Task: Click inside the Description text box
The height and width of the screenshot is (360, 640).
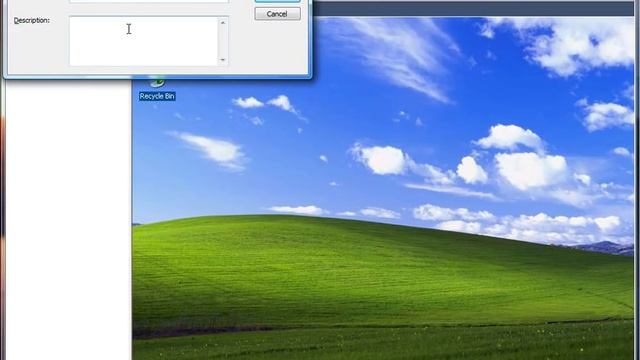Action: click(x=144, y=41)
